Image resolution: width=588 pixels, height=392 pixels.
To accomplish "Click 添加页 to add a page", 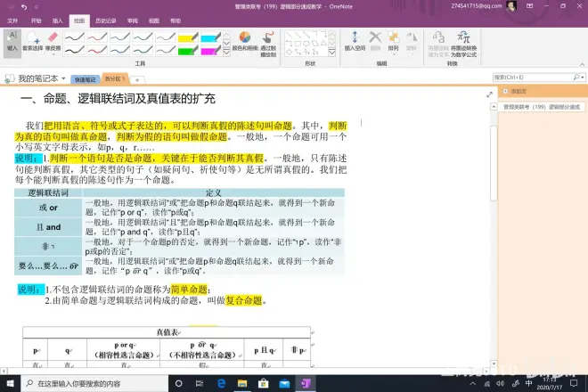I will (515, 92).
